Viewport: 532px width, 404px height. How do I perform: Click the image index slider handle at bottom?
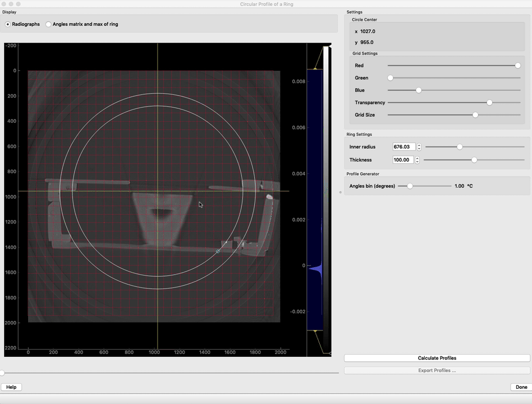(2, 373)
